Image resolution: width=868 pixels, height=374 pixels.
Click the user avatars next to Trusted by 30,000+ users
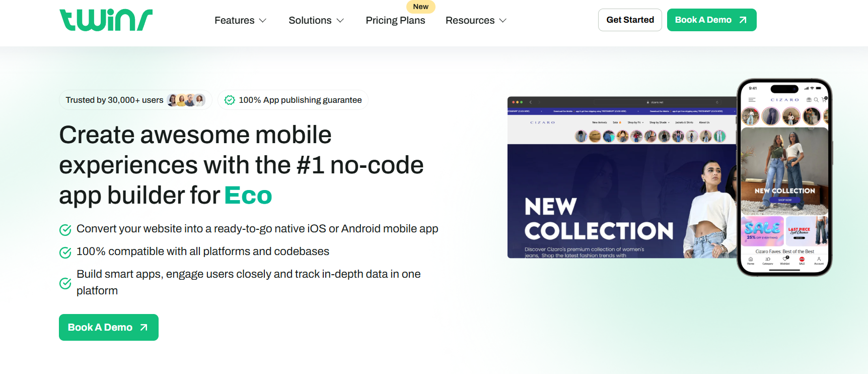pos(186,100)
